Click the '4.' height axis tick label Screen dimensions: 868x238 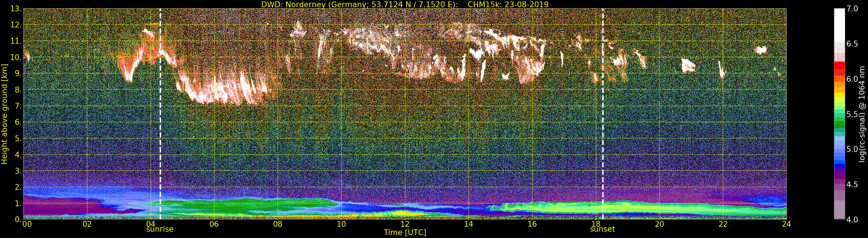[x=18, y=155]
